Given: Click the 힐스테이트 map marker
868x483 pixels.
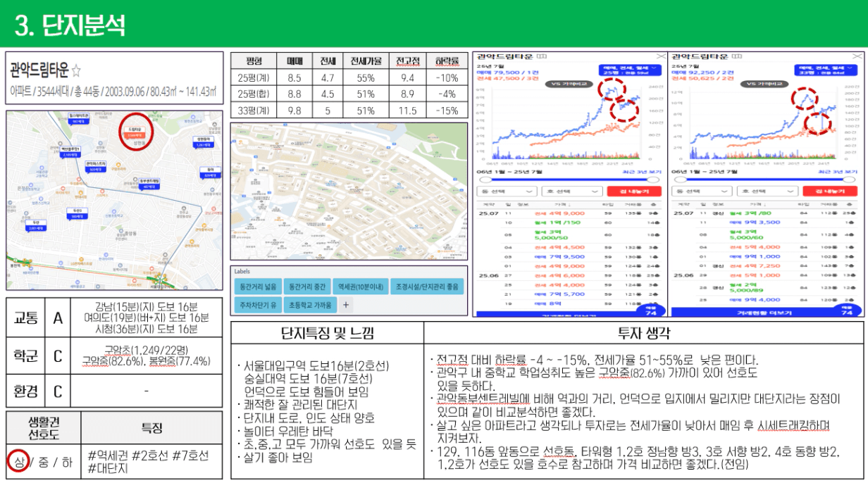Looking at the screenshot, I should tap(78, 118).
